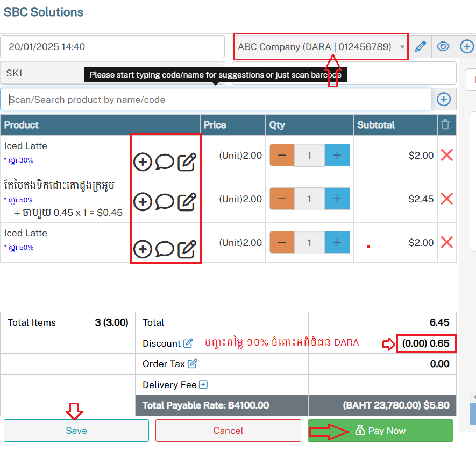
Task: Add modifier to first Iced Latte row
Action: [143, 161]
